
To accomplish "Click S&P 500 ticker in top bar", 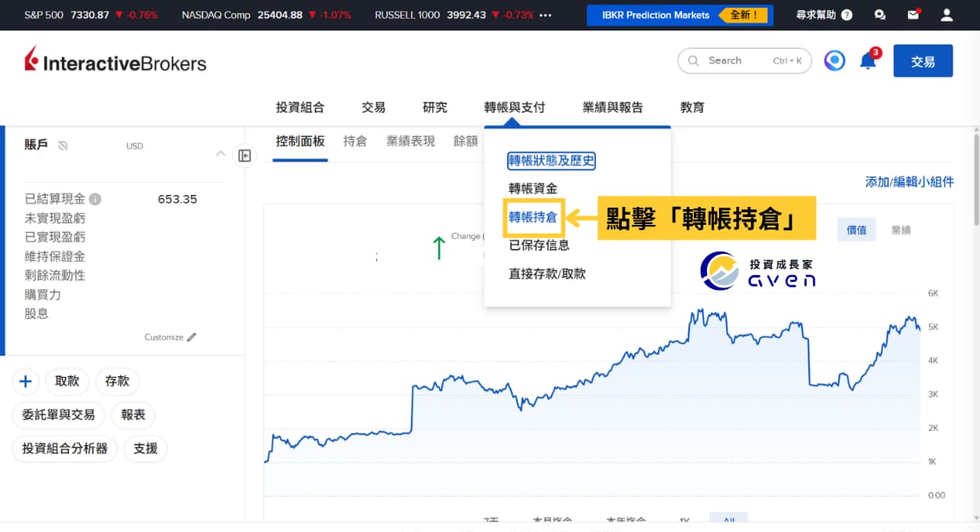I will (91, 15).
